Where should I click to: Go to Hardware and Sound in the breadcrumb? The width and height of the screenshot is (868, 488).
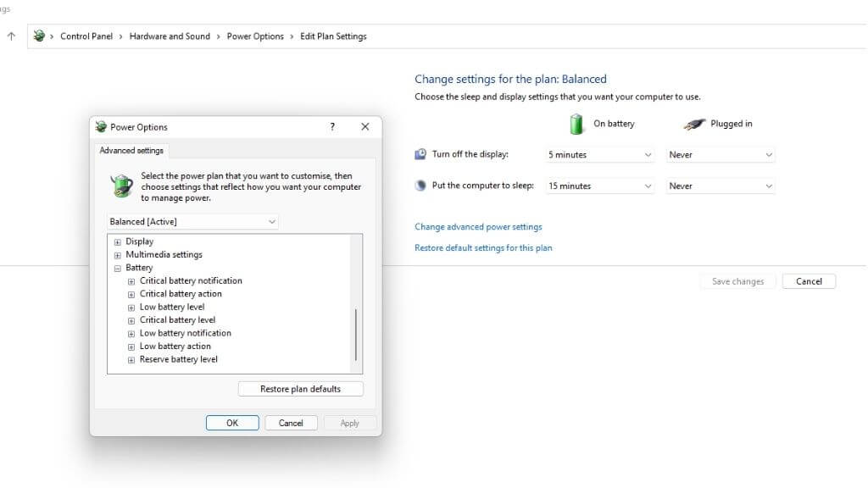[x=170, y=36]
